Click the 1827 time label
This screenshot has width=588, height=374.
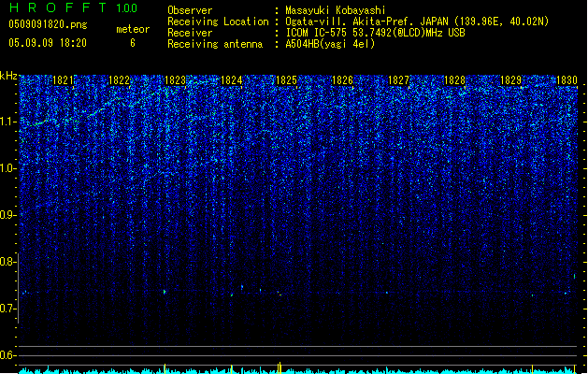click(398, 80)
